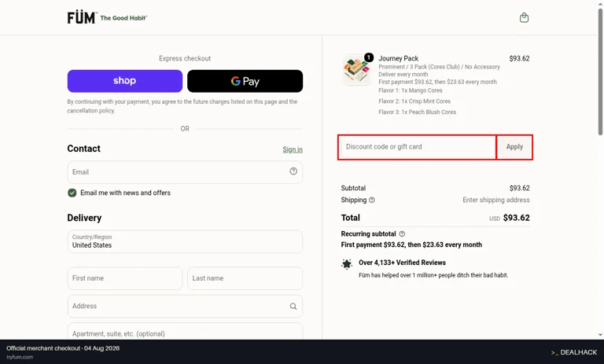This screenshot has height=364, width=604.
Task: Click the Deliver every month text
Action: pyautogui.click(x=403, y=75)
